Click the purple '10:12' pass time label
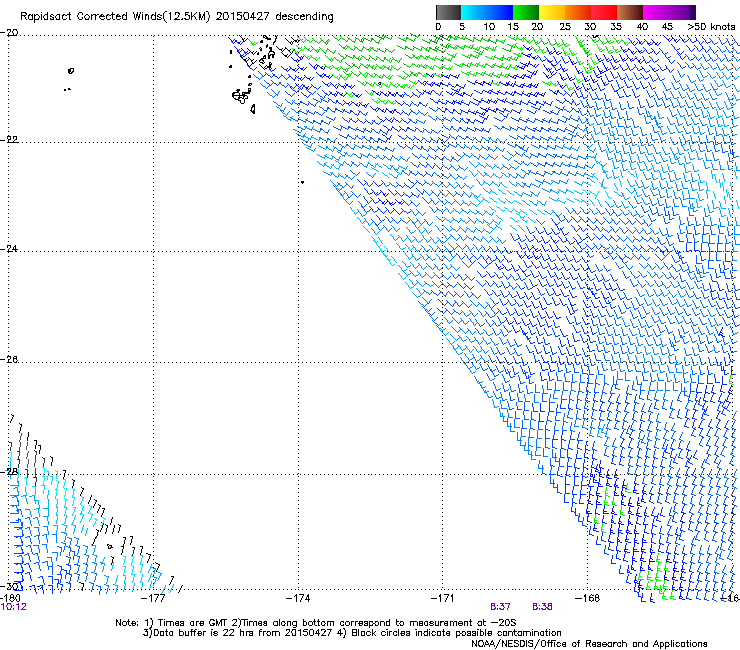Image resolution: width=740 pixels, height=650 pixels. [x=14, y=607]
